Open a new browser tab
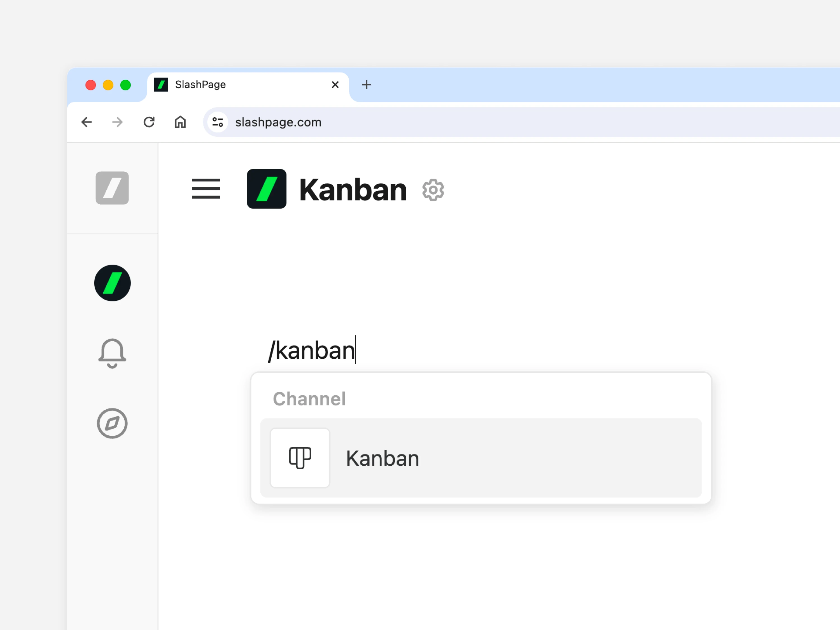 pos(367,84)
